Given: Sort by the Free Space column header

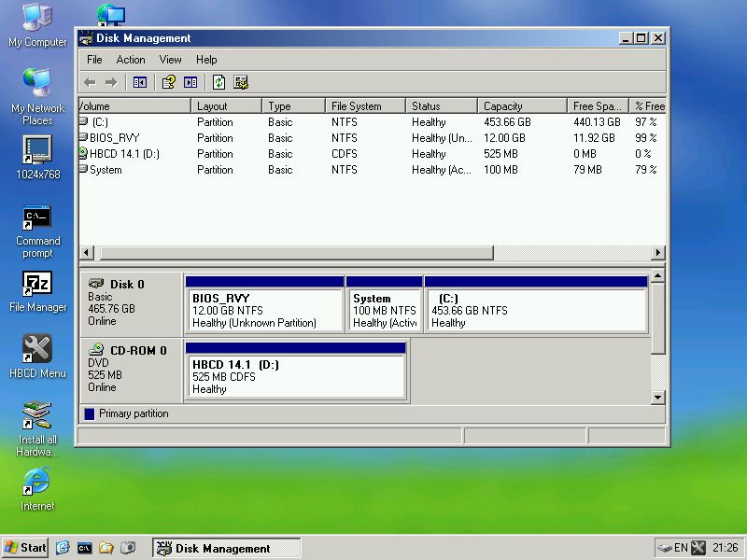Looking at the screenshot, I should 599,105.
